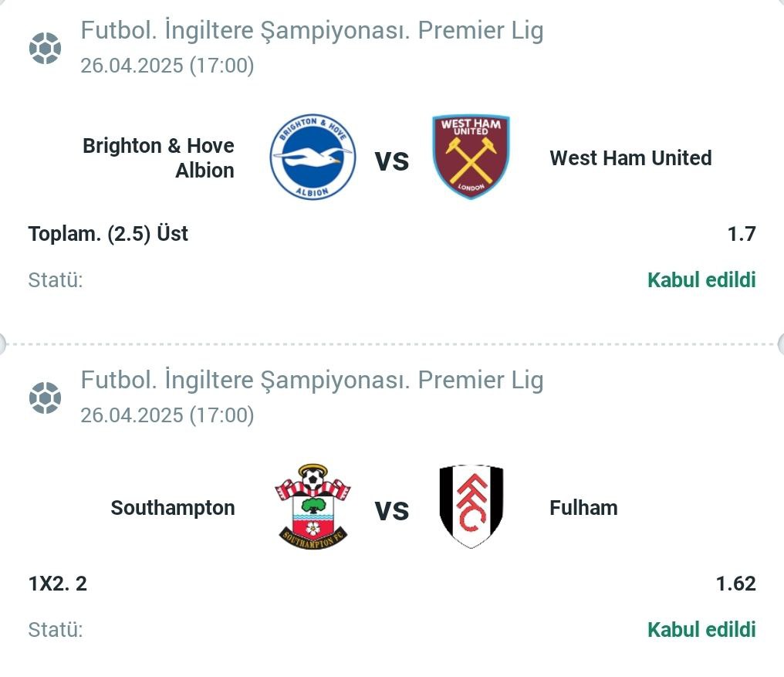Select the Toplam (2.5) Üst bet line
Viewport: 784px width, 677px height.
108,234
